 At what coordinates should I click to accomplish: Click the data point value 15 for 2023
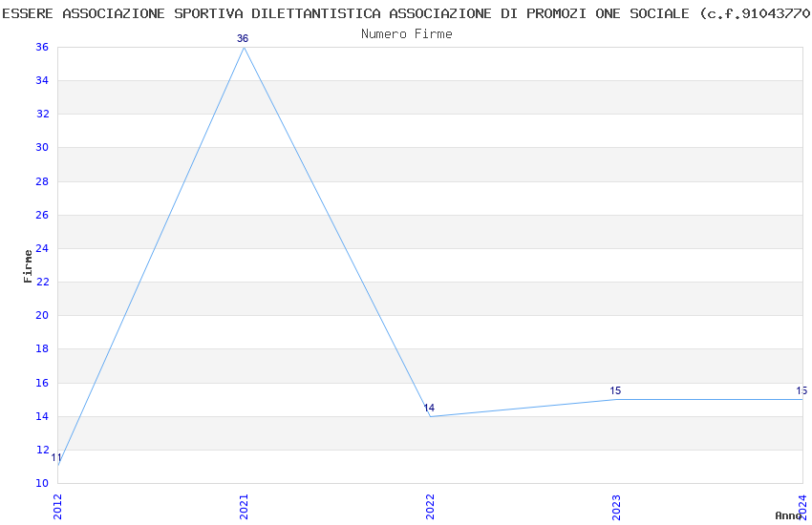pos(615,390)
